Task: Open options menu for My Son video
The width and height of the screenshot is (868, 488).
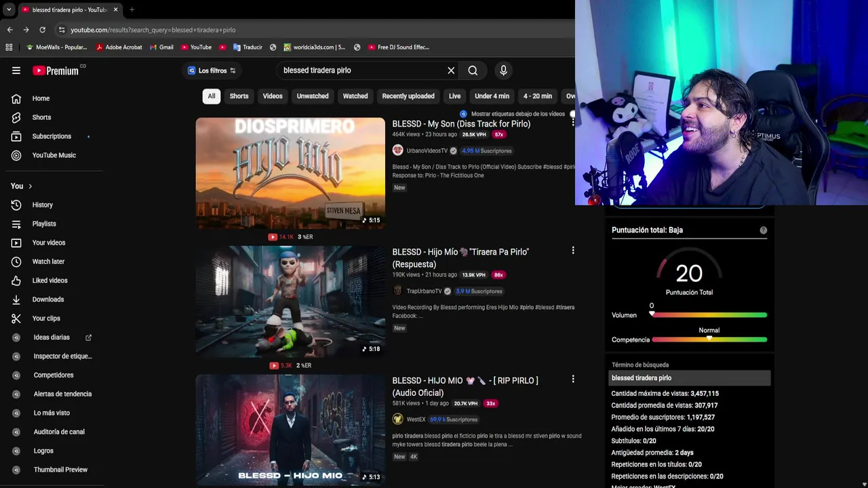Action: (573, 123)
